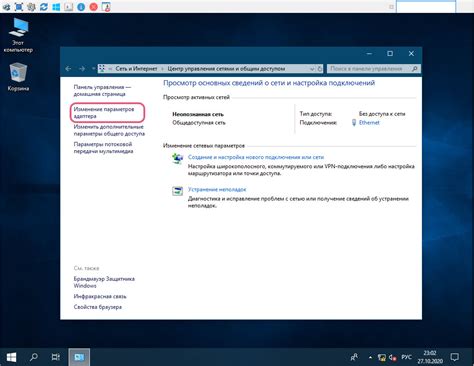Open the Windows Start menu
Viewport: 474px width, 366px height.
[11, 357]
